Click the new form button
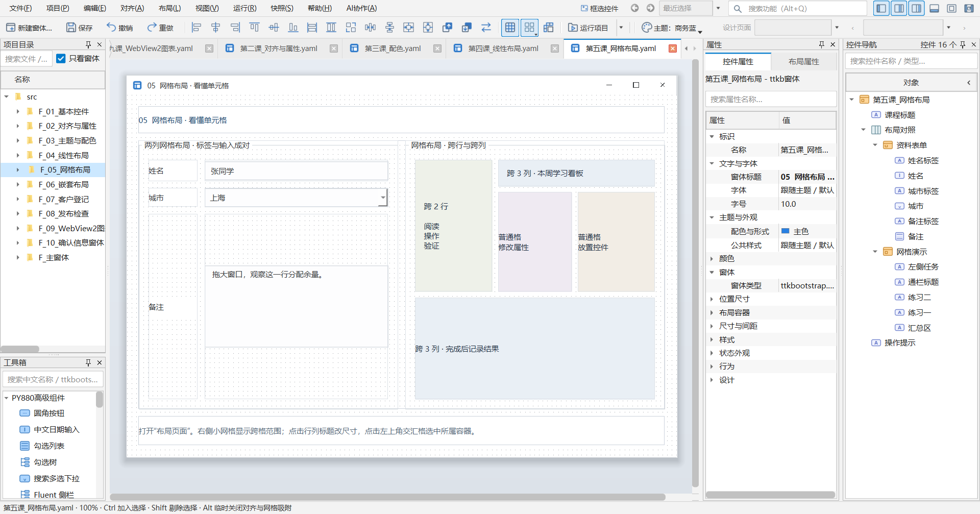This screenshot has width=980, height=514. [x=29, y=28]
